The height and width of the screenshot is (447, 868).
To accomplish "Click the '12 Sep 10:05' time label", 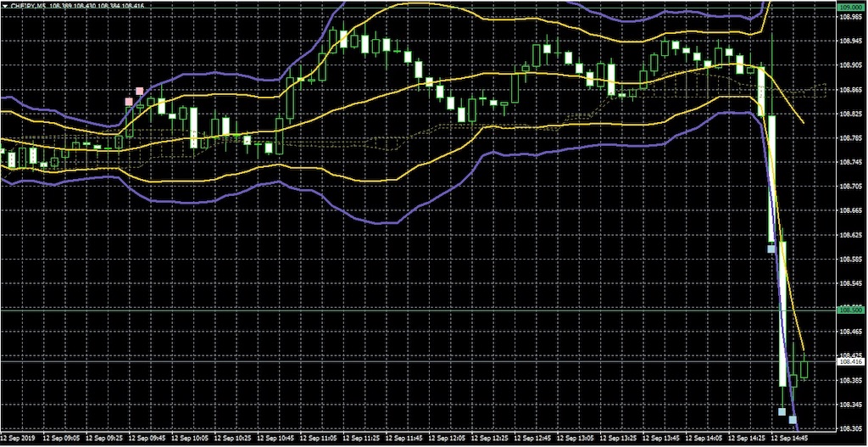I will (189, 438).
